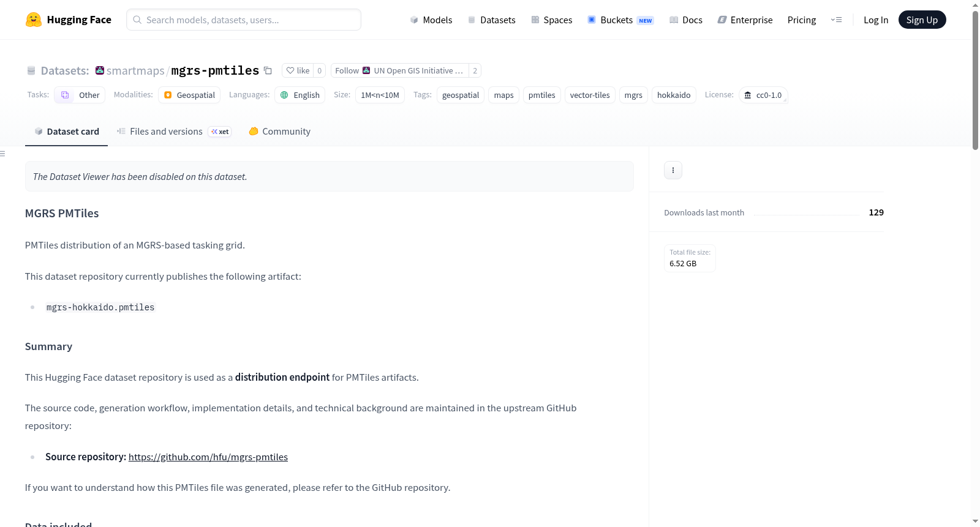Screen dimensions: 980x527
Task: Click the page vertical scrollbar thumb
Action: pyautogui.click(x=975, y=80)
